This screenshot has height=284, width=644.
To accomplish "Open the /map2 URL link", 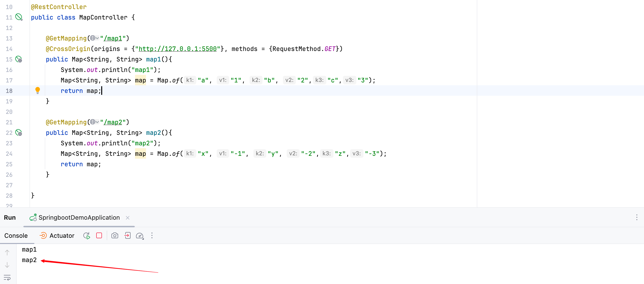I will click(113, 122).
